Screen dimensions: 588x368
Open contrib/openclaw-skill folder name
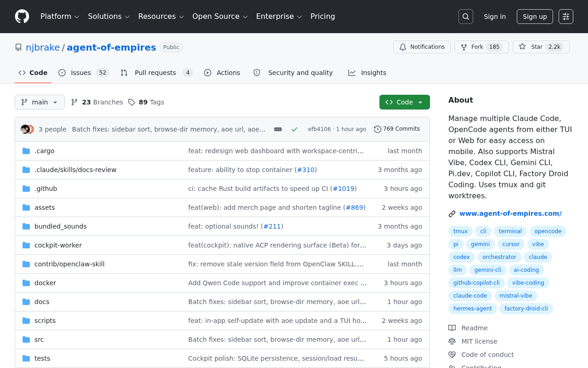tap(69, 264)
